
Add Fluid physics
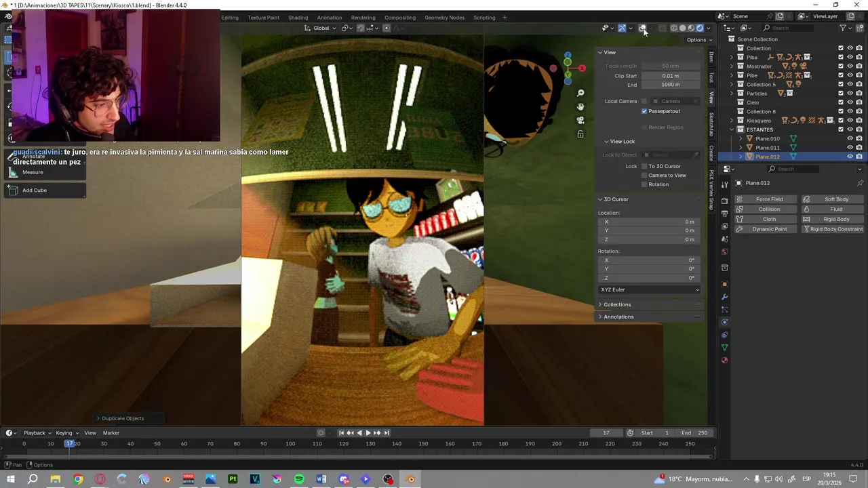pos(833,209)
